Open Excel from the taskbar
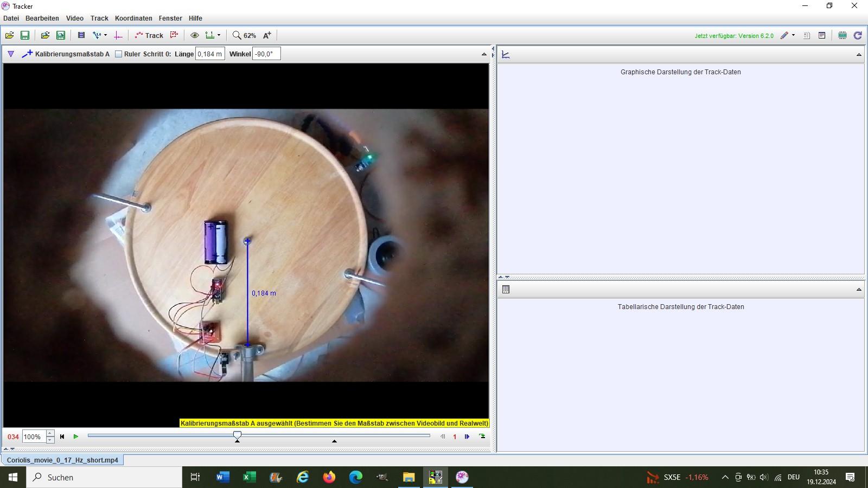The height and width of the screenshot is (488, 868). coord(249,477)
